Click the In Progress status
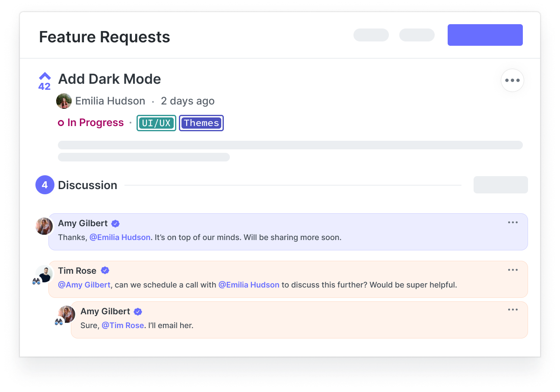 pyautogui.click(x=91, y=123)
